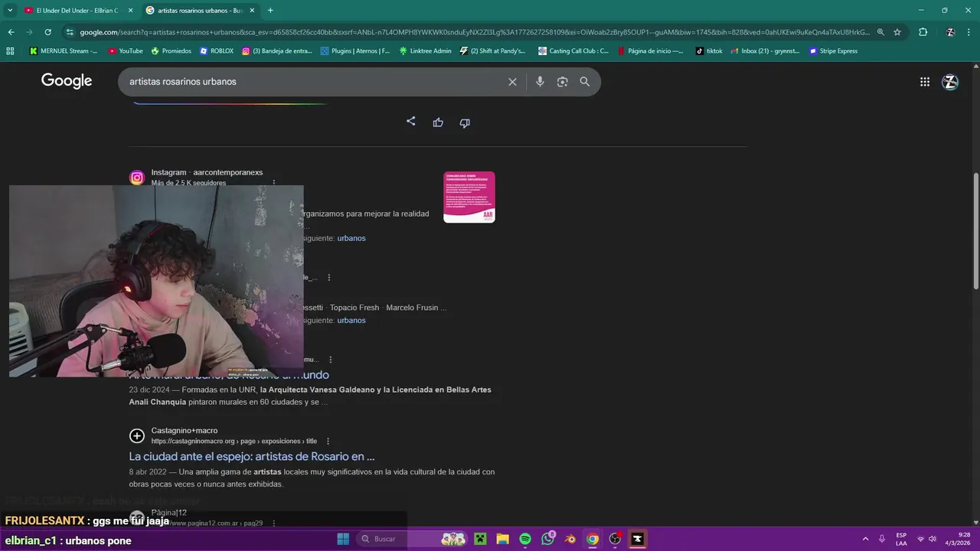Open the Google apps grid
Viewport: 980px width, 551px height.
pos(925,82)
